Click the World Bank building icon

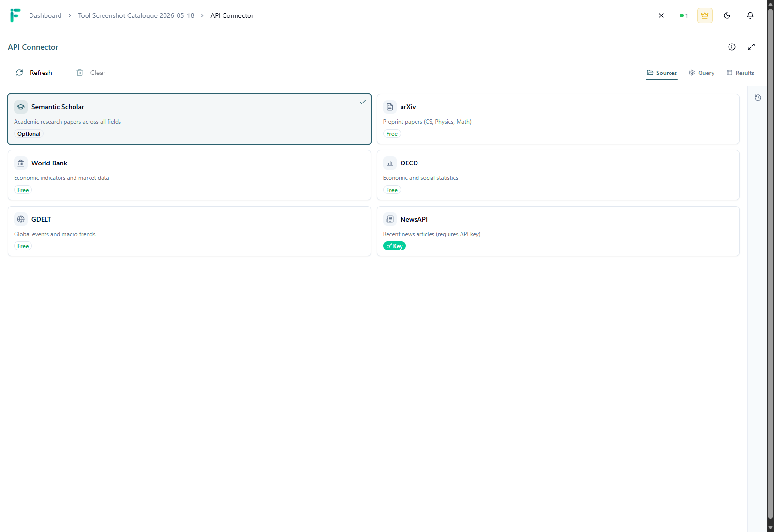[21, 163]
